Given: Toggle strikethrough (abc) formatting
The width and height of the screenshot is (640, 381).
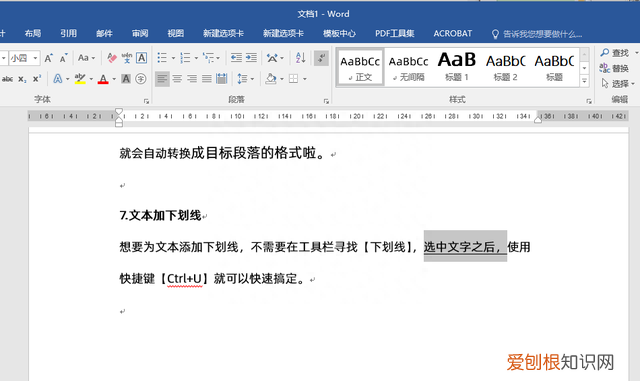Looking at the screenshot, I should point(7,79).
